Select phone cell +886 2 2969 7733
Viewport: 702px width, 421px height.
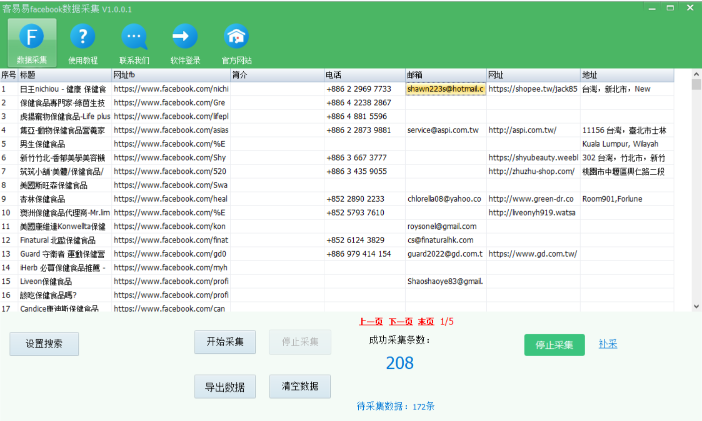[364, 89]
